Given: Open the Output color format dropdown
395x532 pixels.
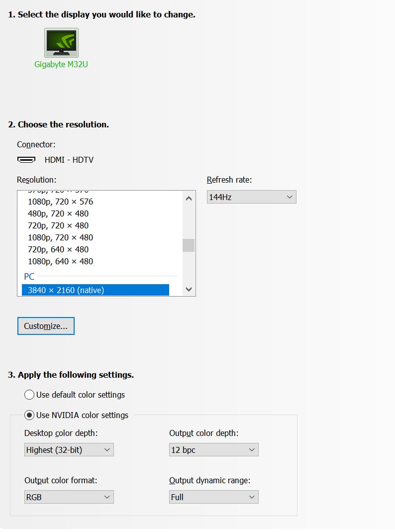Looking at the screenshot, I should tap(69, 497).
